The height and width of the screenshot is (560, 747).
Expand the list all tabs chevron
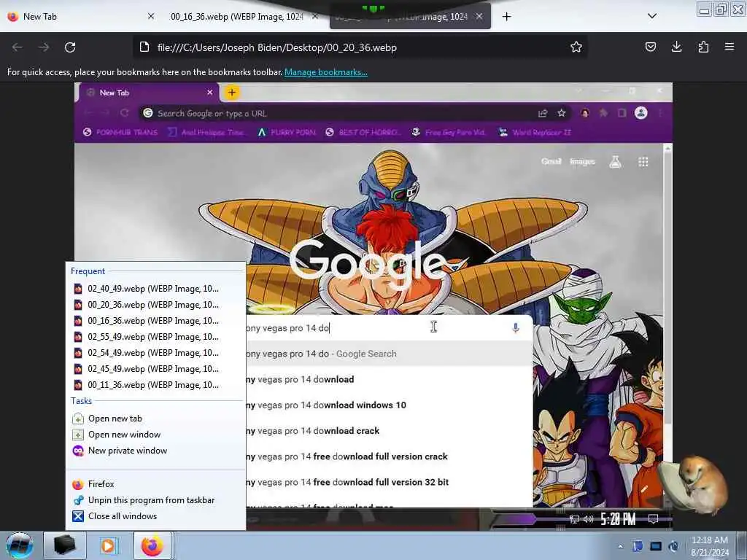652,16
